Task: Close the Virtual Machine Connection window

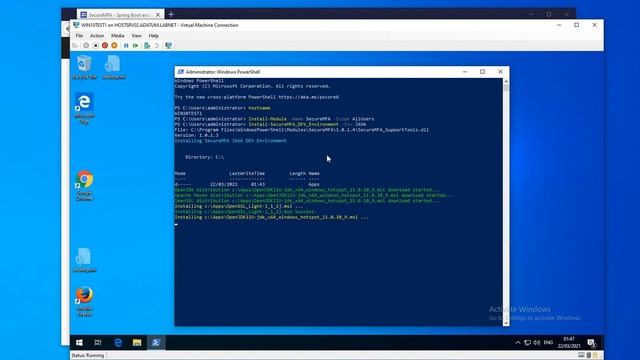Action: [595, 25]
